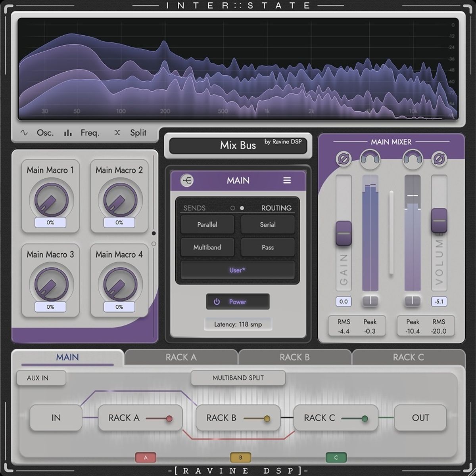Click the RACK B node
Image resolution: width=476 pixels, height=476 pixels.
point(238,418)
